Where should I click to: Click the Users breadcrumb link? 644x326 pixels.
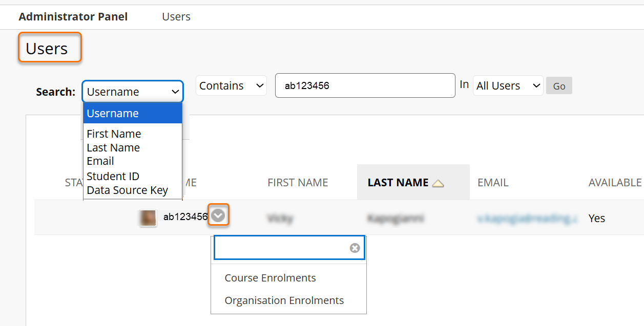pos(176,17)
